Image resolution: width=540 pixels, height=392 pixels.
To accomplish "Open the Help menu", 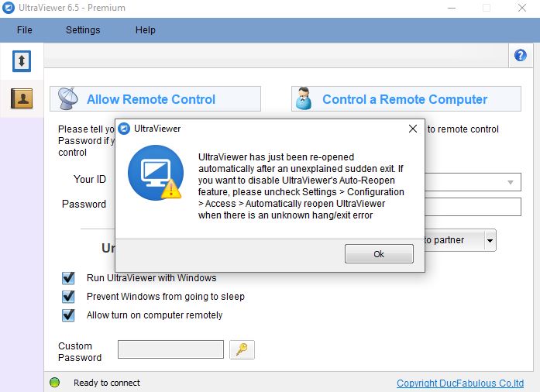I will (x=146, y=30).
